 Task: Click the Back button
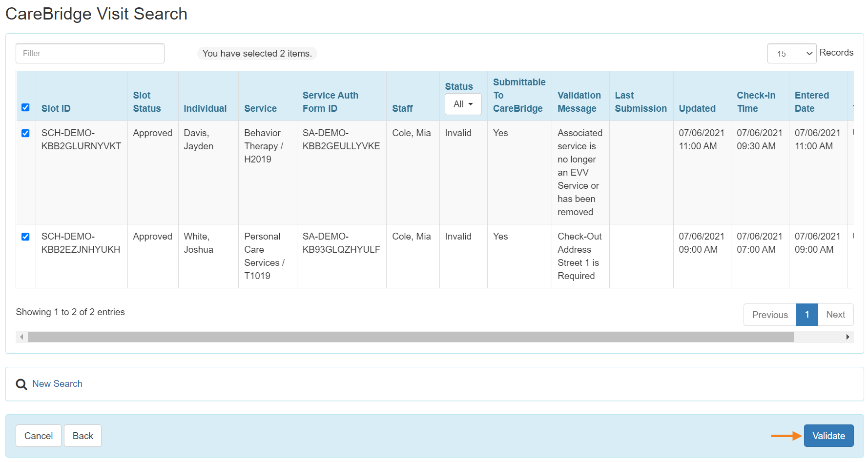(x=83, y=436)
